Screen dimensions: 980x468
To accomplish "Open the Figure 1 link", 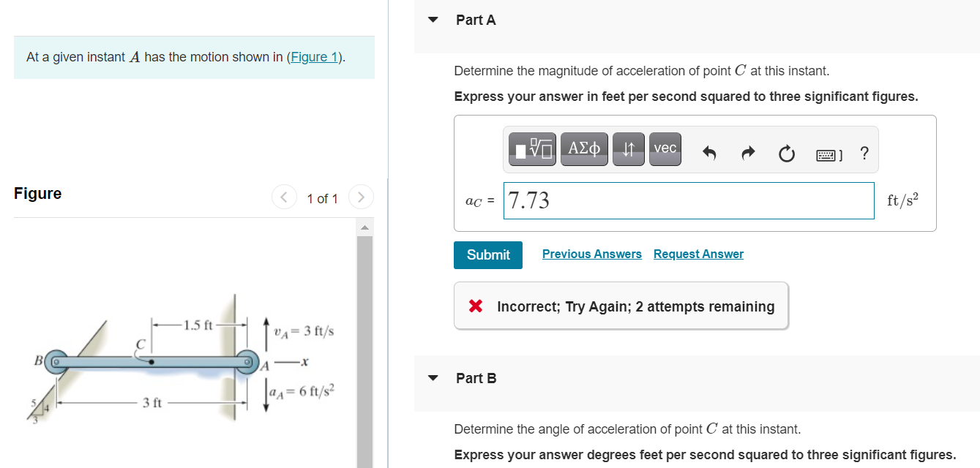I will [x=314, y=56].
